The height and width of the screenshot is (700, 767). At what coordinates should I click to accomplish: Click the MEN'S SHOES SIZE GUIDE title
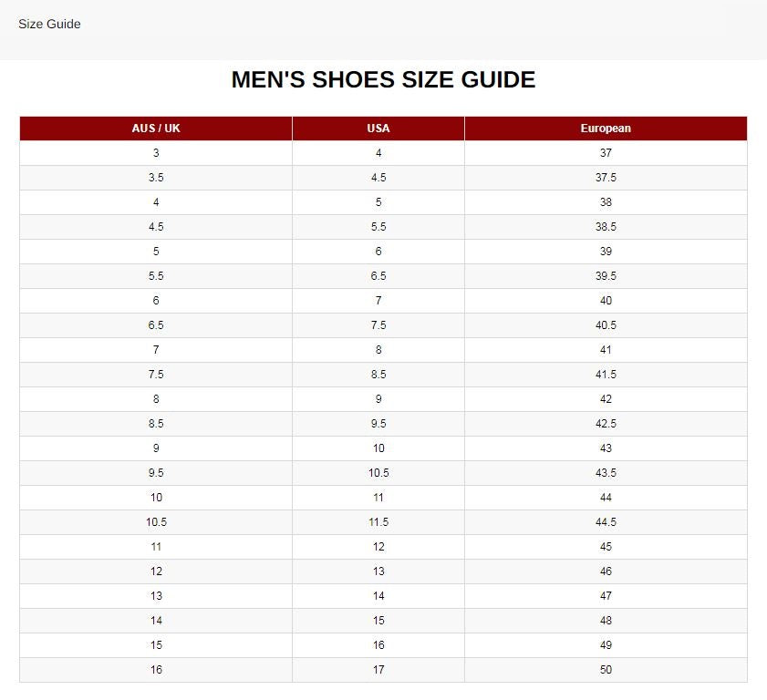coord(383,79)
